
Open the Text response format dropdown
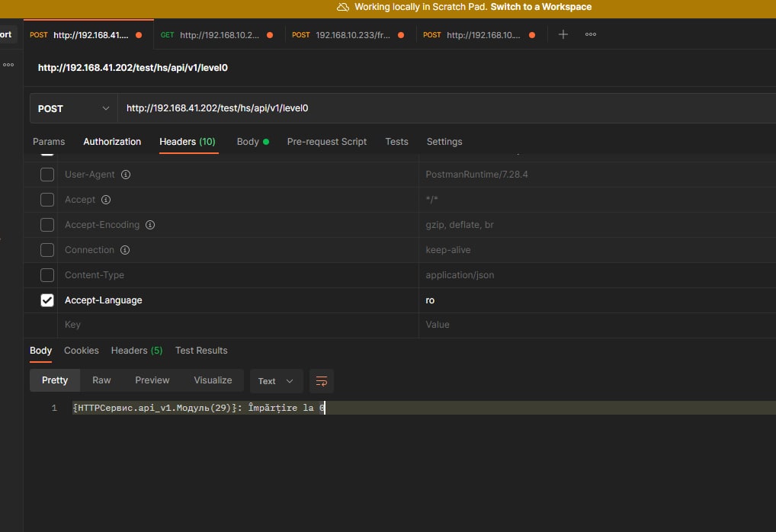pos(276,381)
